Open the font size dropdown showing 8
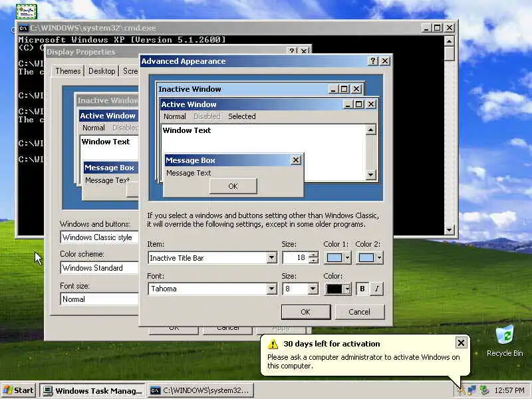Screen dimensions: 532x399 tap(313, 289)
